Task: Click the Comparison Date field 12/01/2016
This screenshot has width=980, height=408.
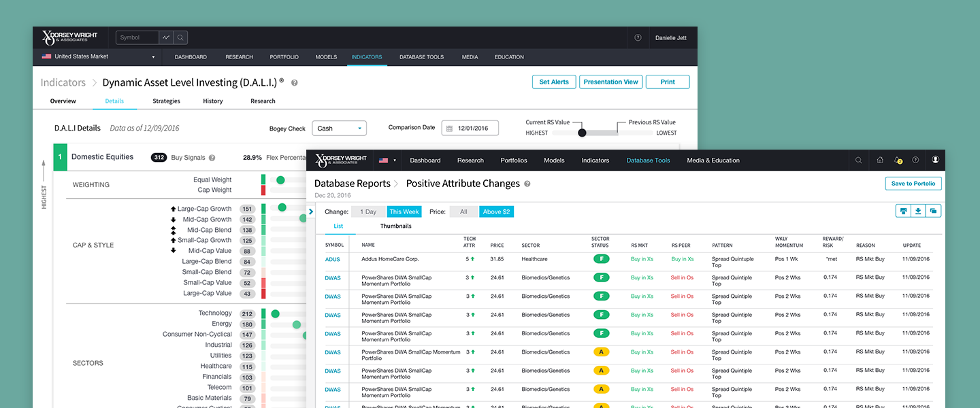Action: [x=470, y=128]
